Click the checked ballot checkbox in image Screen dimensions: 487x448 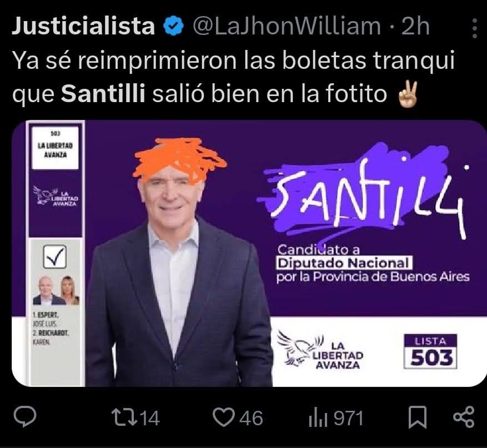click(55, 257)
